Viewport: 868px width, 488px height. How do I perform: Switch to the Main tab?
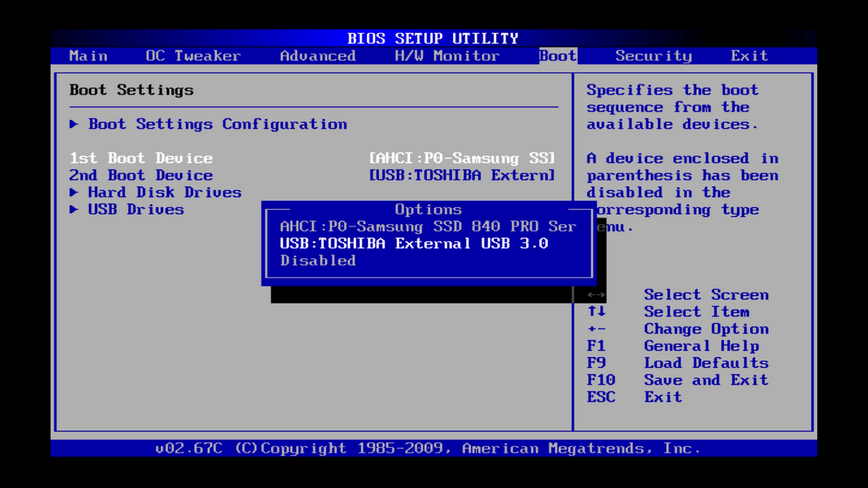coord(88,55)
